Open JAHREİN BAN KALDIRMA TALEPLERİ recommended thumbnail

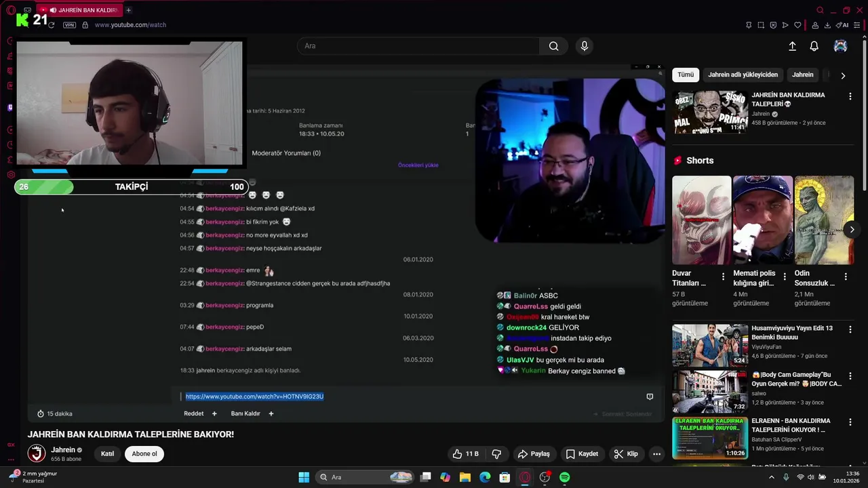(x=710, y=112)
